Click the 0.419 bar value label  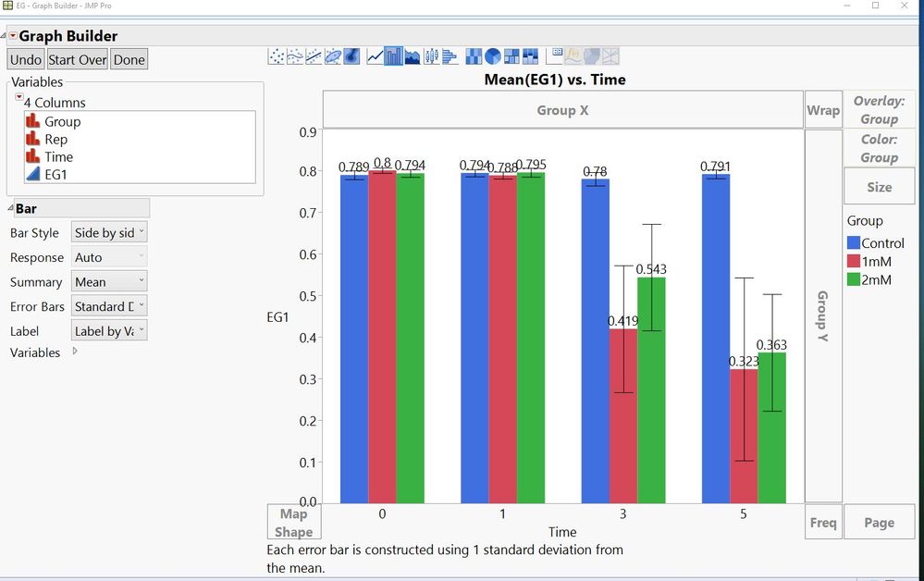click(x=622, y=321)
